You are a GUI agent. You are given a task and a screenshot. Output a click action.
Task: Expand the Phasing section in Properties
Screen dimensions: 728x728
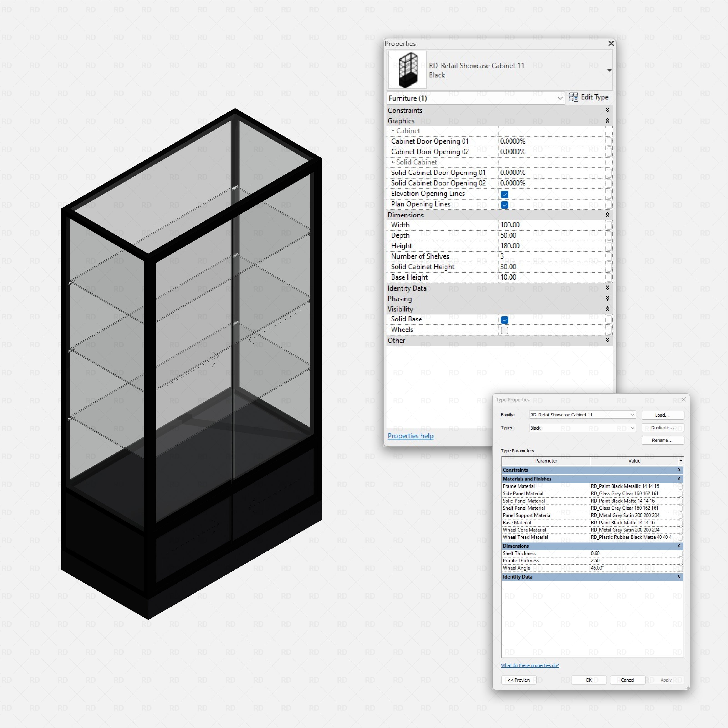[607, 298]
